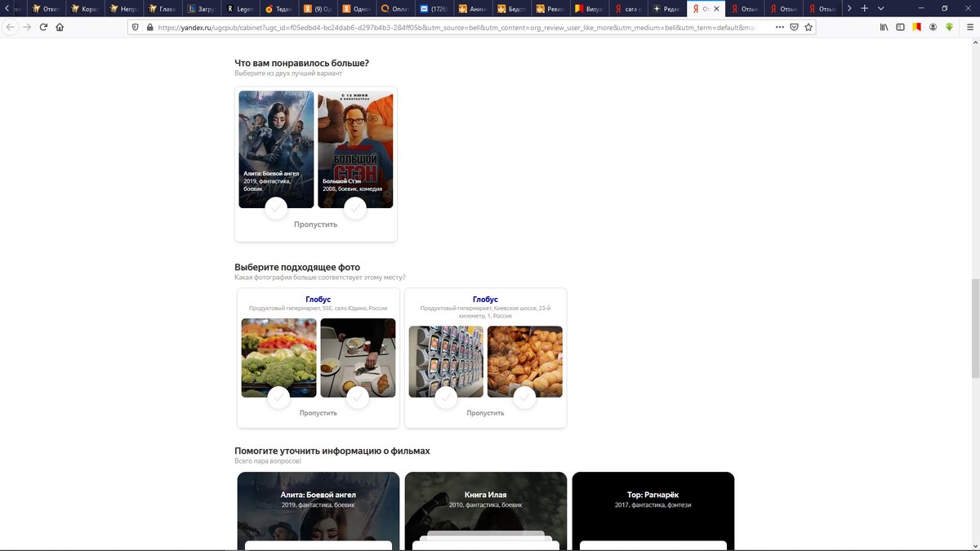The height and width of the screenshot is (551, 980).
Task: Switch to the Непра tab
Action: (122, 8)
